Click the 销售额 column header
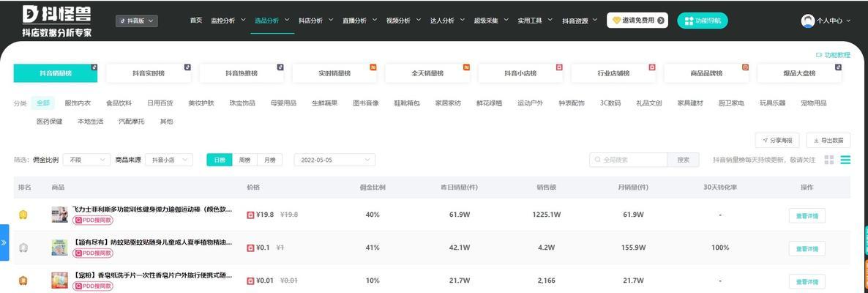868x293 pixels. pos(547,188)
